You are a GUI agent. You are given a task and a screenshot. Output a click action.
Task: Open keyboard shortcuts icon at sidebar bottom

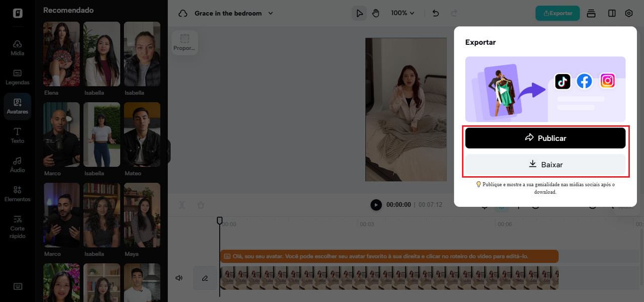coord(18,286)
